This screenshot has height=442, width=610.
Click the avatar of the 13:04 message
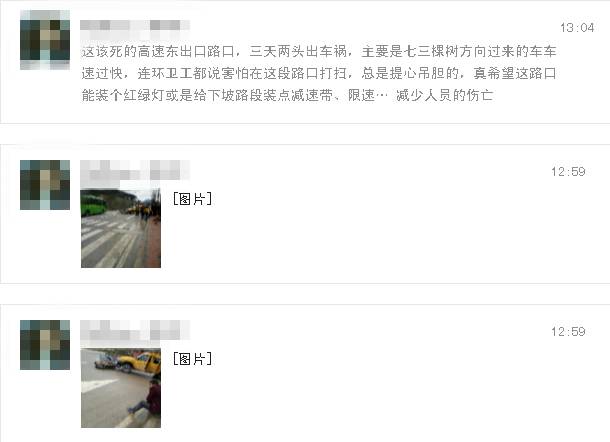click(45, 40)
